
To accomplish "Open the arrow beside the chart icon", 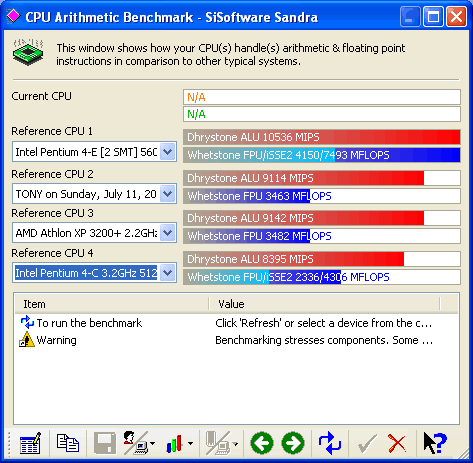I will point(190,444).
